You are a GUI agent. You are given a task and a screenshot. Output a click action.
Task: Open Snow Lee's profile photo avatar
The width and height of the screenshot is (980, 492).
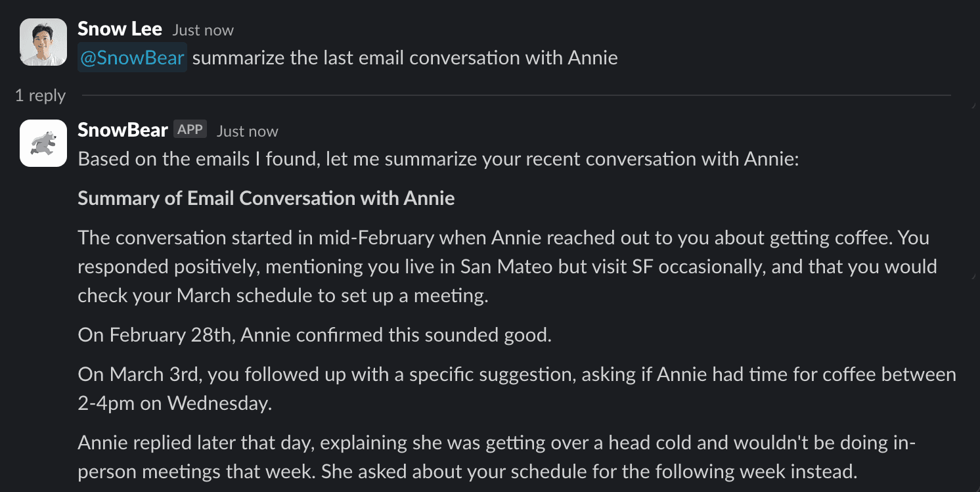[43, 42]
